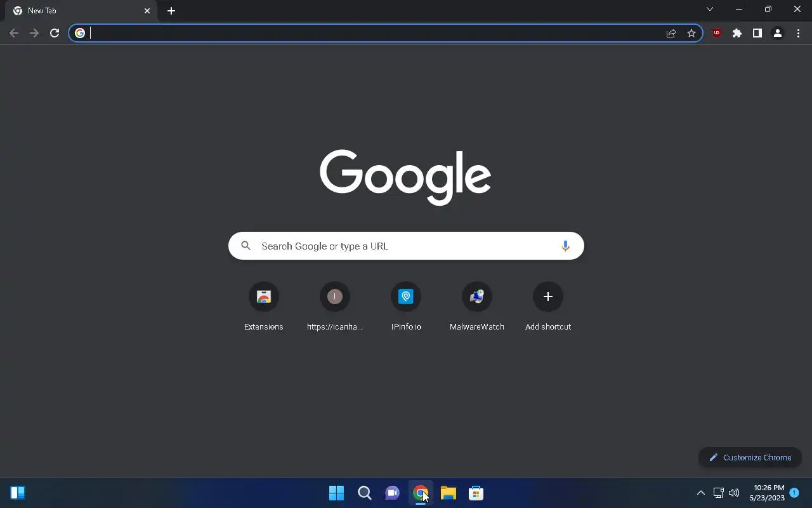Click the magnifier icon in search box
812x508 pixels.
click(246, 246)
